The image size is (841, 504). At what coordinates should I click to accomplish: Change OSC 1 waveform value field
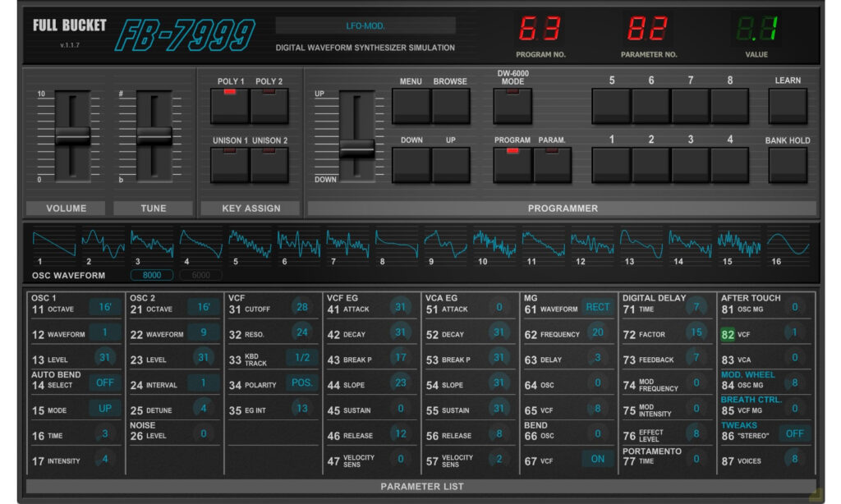point(104,332)
